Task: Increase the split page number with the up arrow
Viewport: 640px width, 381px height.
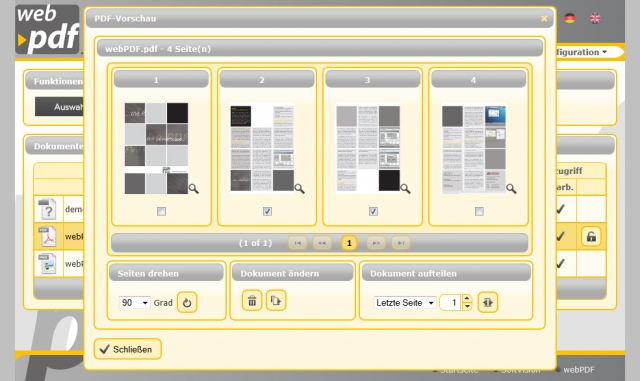Action: (x=467, y=299)
